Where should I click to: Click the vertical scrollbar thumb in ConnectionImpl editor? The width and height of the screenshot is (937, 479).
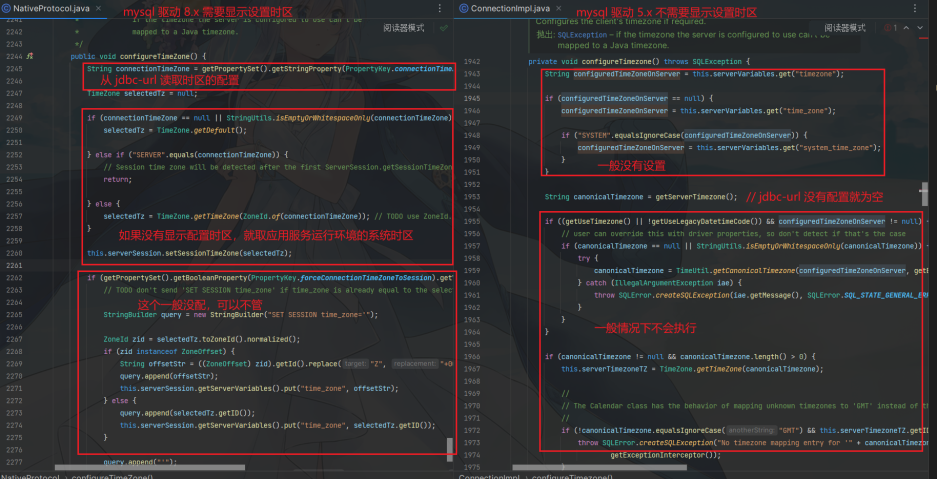926,194
